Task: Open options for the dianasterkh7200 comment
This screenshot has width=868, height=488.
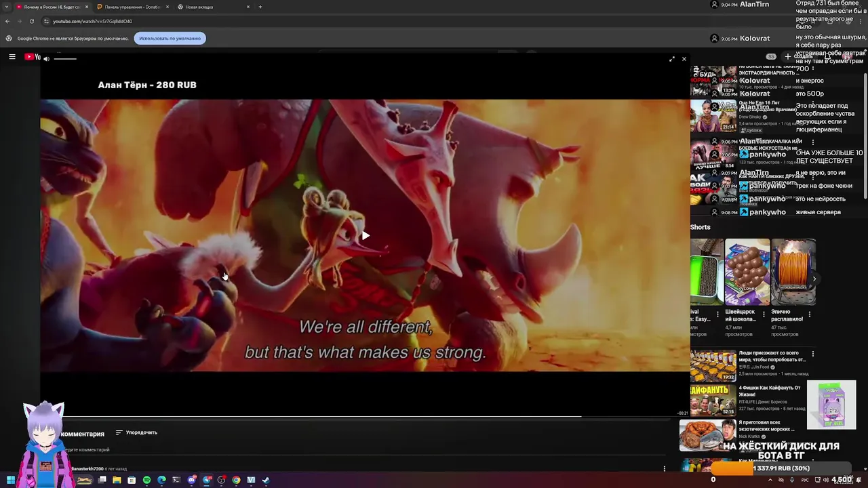Action: coord(664,468)
